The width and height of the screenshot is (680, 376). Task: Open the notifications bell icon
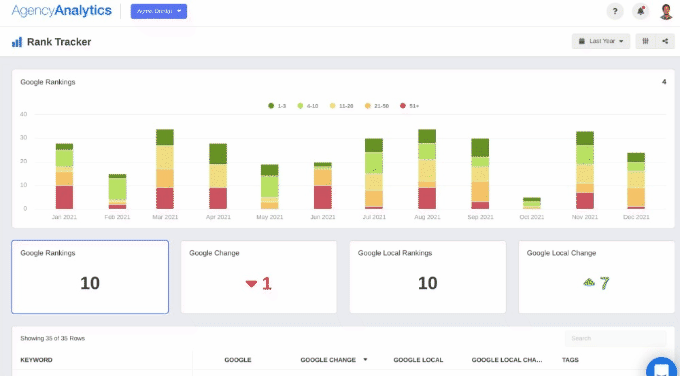[641, 11]
